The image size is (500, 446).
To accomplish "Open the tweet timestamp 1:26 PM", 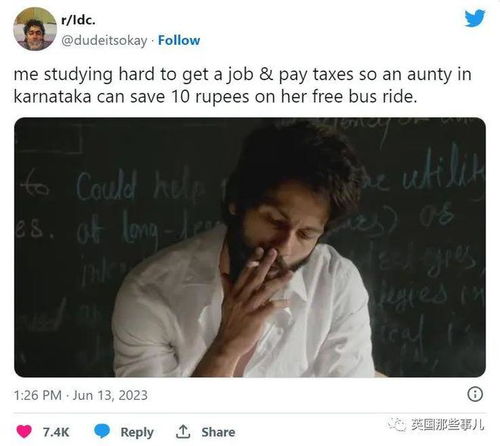I will click(38, 395).
